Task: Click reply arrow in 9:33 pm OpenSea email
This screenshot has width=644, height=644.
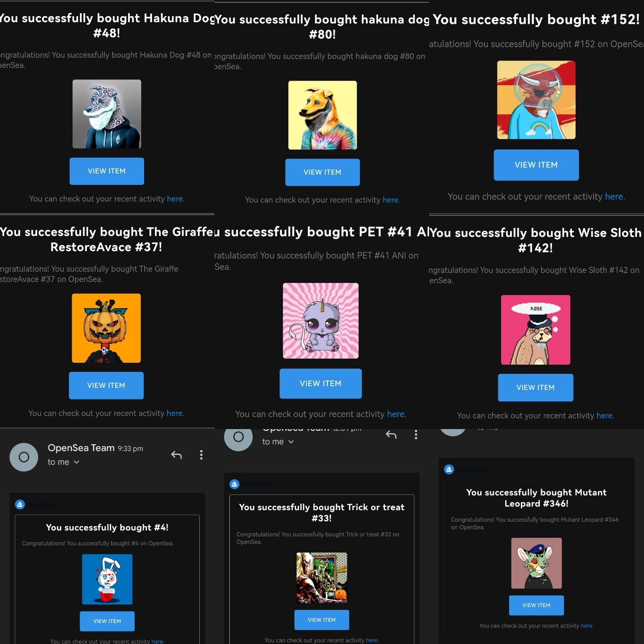Action: tap(176, 455)
